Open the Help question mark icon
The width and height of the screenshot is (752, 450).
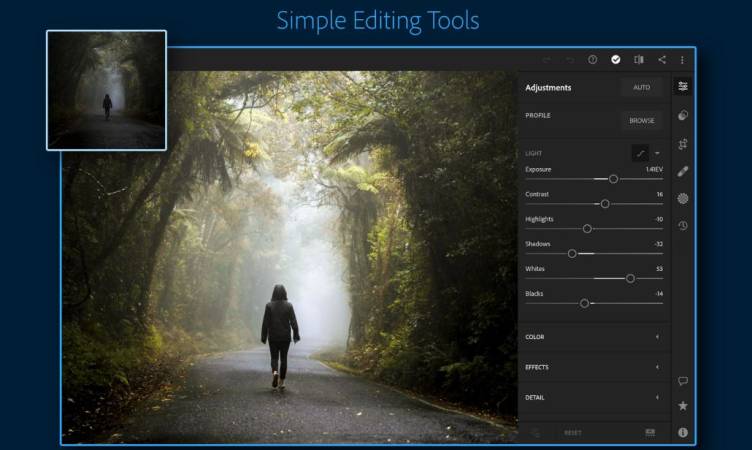[593, 60]
